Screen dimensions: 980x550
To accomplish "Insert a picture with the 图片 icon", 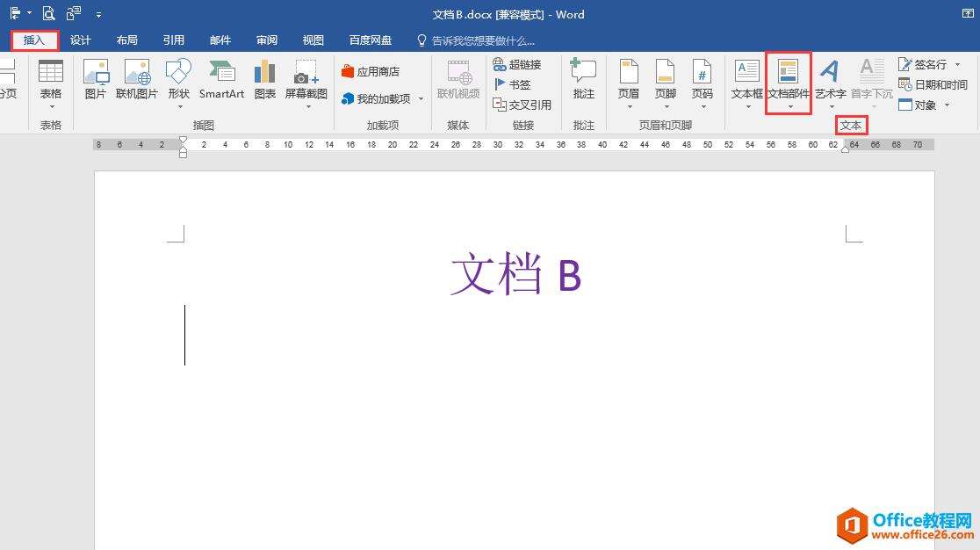I will click(x=96, y=79).
